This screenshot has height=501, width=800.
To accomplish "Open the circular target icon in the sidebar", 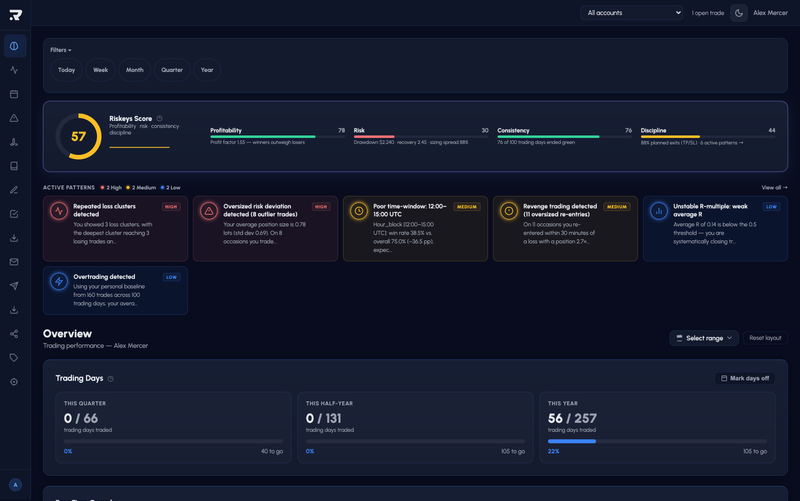I will 14,382.
